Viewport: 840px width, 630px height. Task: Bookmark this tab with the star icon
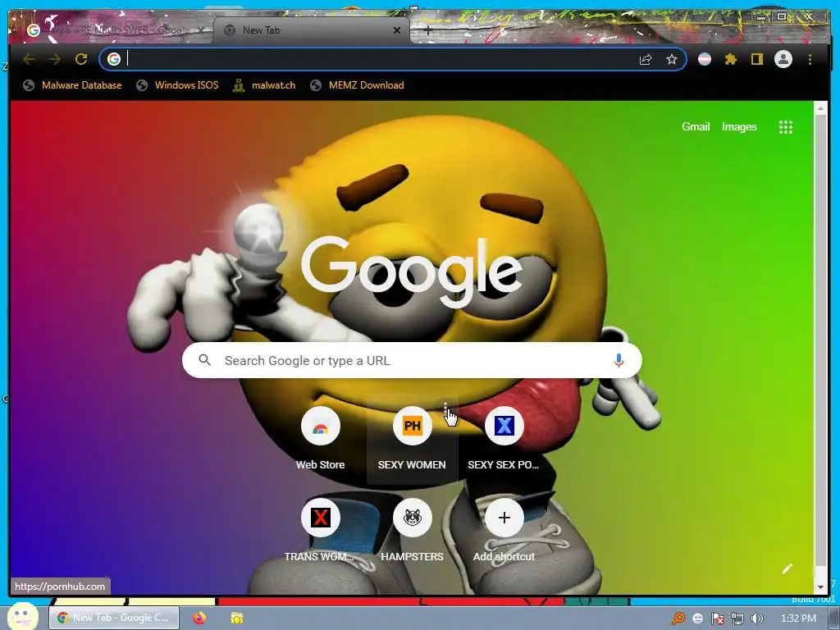point(672,59)
